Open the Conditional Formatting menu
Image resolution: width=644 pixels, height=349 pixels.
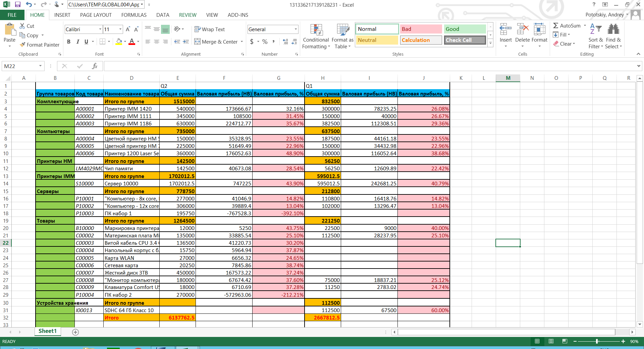316,37
